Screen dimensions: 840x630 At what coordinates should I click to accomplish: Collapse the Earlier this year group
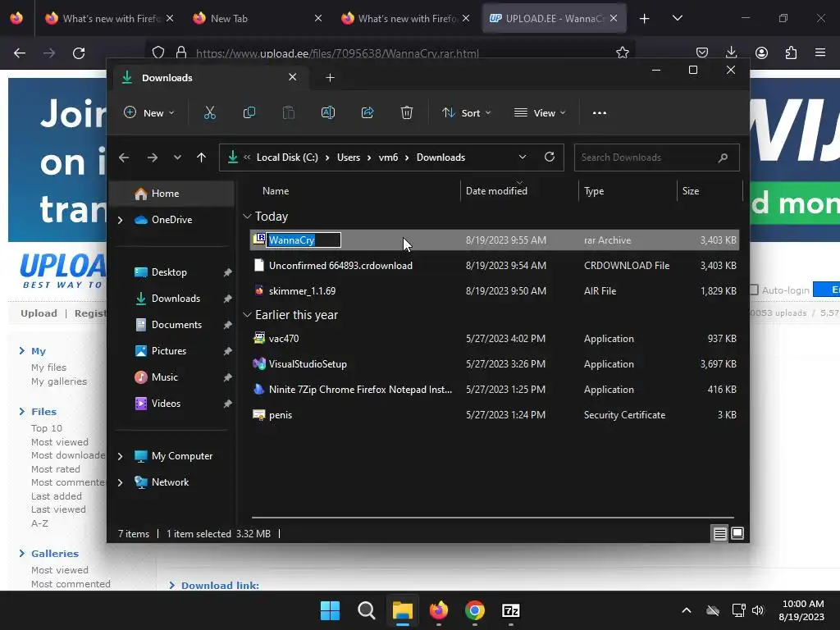tap(247, 315)
